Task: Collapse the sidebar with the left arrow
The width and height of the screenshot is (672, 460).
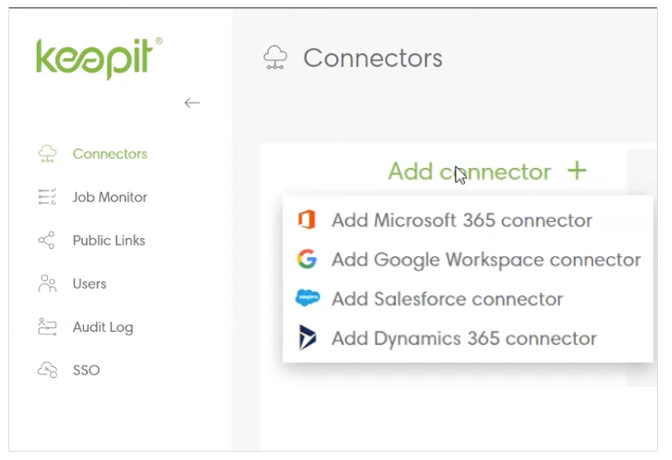Action: point(192,102)
